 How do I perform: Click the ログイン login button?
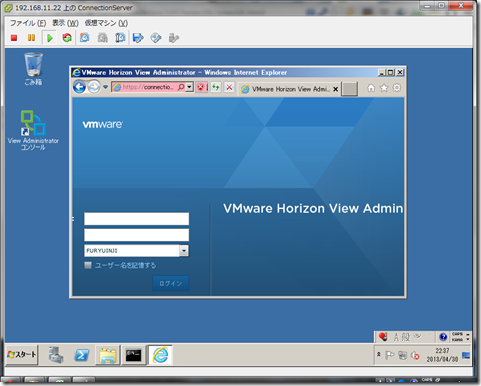(x=171, y=283)
